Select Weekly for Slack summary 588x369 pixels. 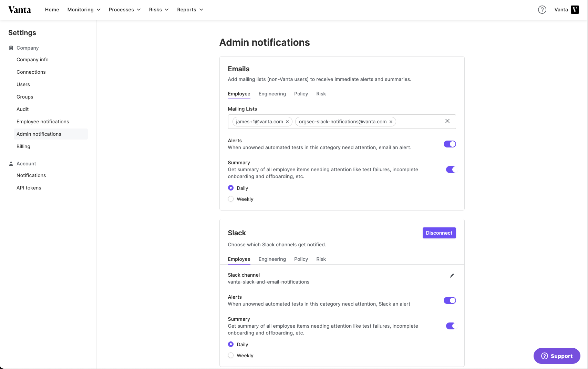point(231,355)
